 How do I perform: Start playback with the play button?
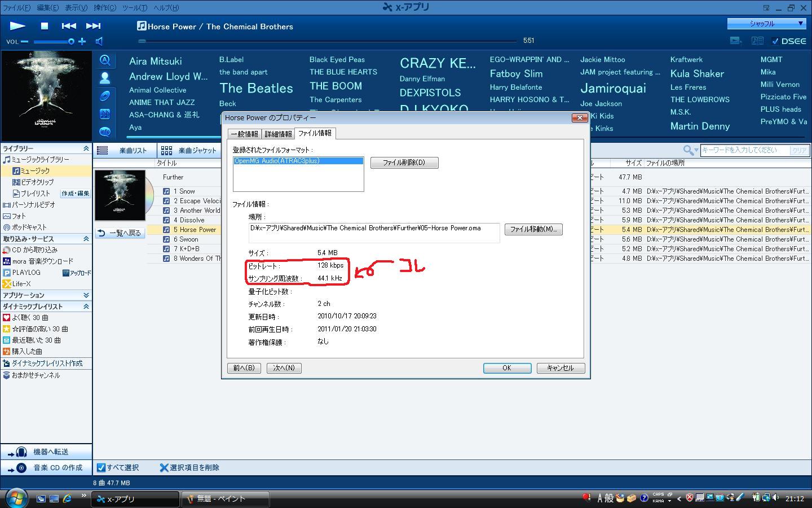pos(17,25)
